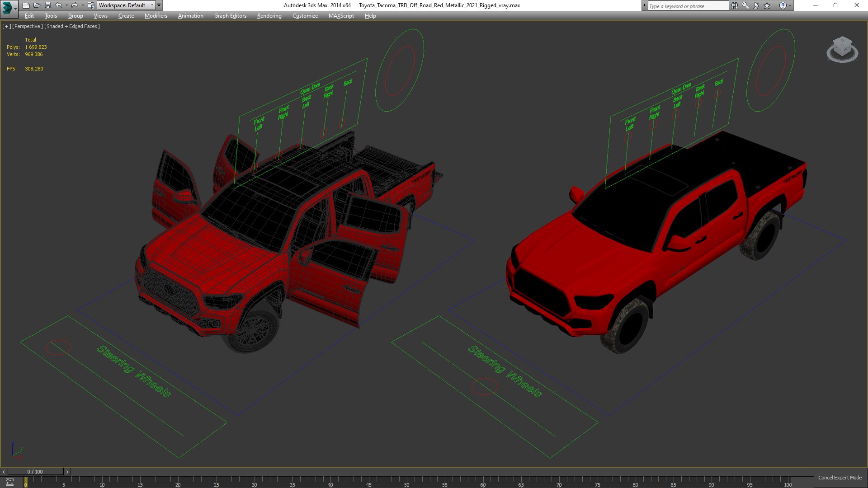Image resolution: width=868 pixels, height=488 pixels.
Task: Click the Verts count 969 386
Action: [33, 54]
